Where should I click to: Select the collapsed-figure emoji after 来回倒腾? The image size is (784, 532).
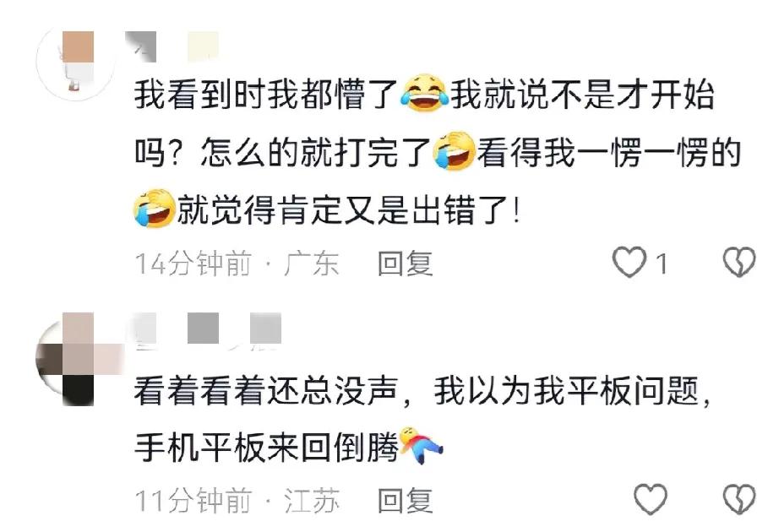[x=422, y=446]
